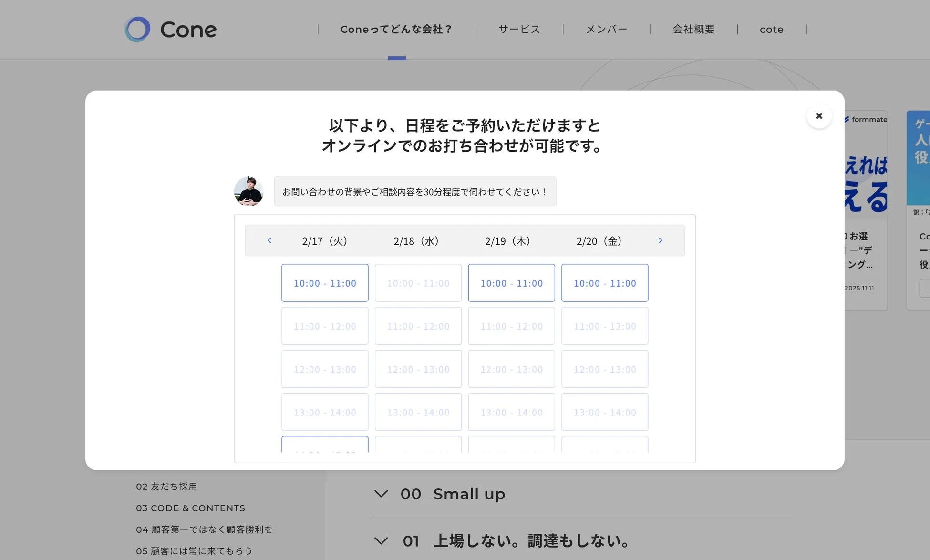Open the "03 CODE & CONTENTS" link

point(190,508)
